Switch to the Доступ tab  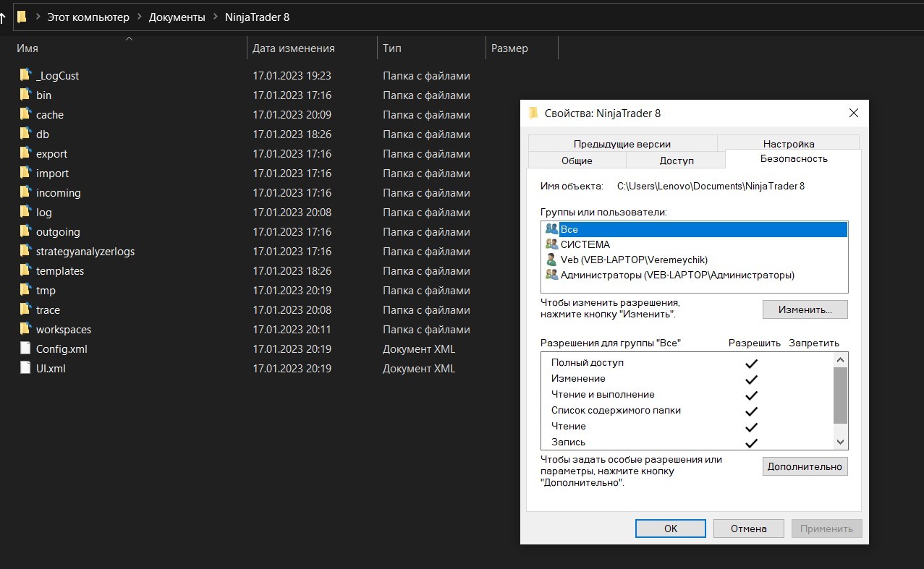[676, 161]
